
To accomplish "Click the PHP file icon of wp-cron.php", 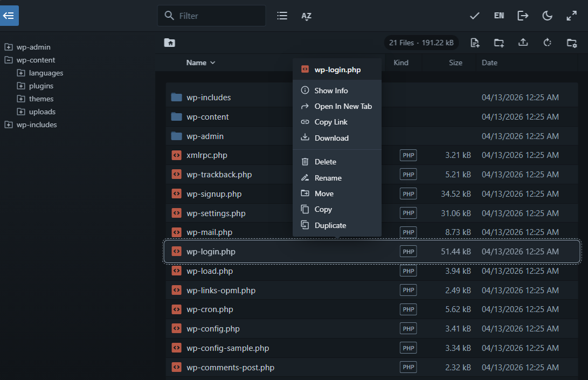I will click(x=176, y=309).
